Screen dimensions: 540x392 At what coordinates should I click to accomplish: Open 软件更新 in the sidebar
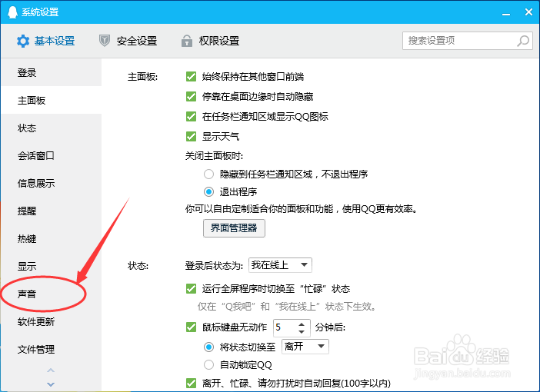(x=52, y=321)
